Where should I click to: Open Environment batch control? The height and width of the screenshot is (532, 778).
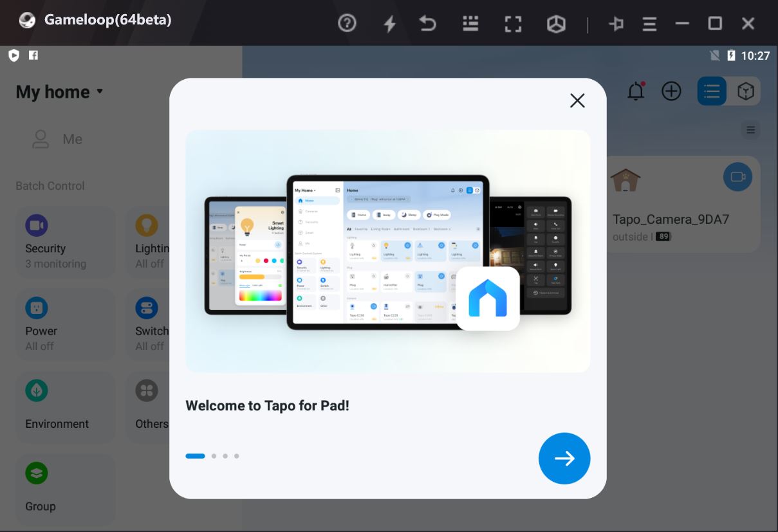coord(65,407)
